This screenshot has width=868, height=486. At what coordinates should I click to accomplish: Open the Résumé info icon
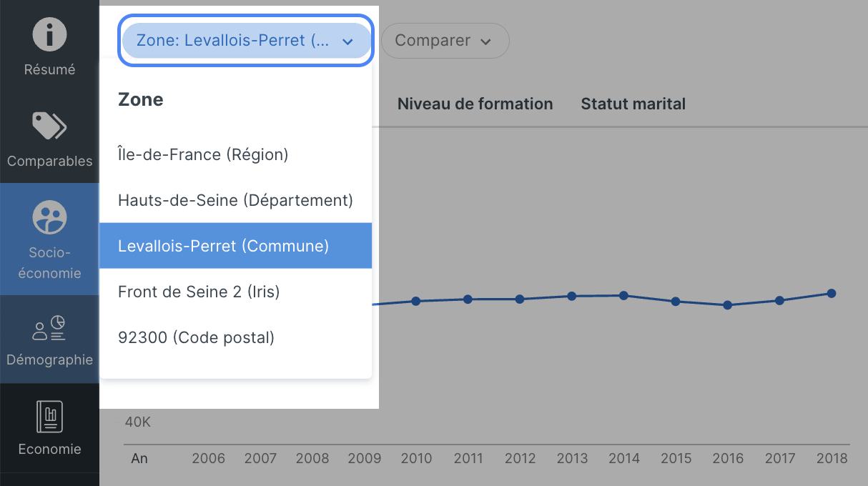[x=49, y=35]
